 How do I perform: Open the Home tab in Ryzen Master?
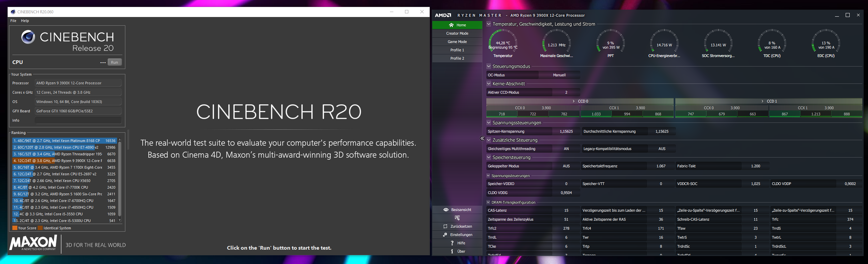(x=457, y=25)
